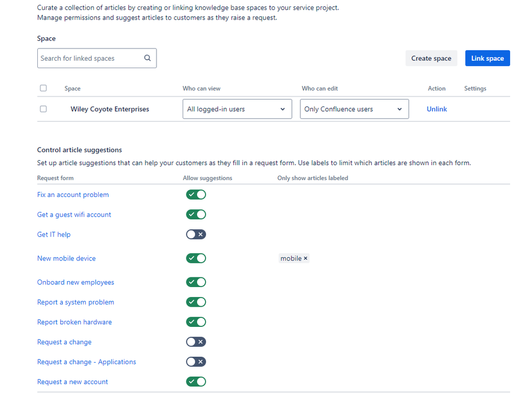
Task: Focus the Search for linked spaces field
Action: click(91, 59)
